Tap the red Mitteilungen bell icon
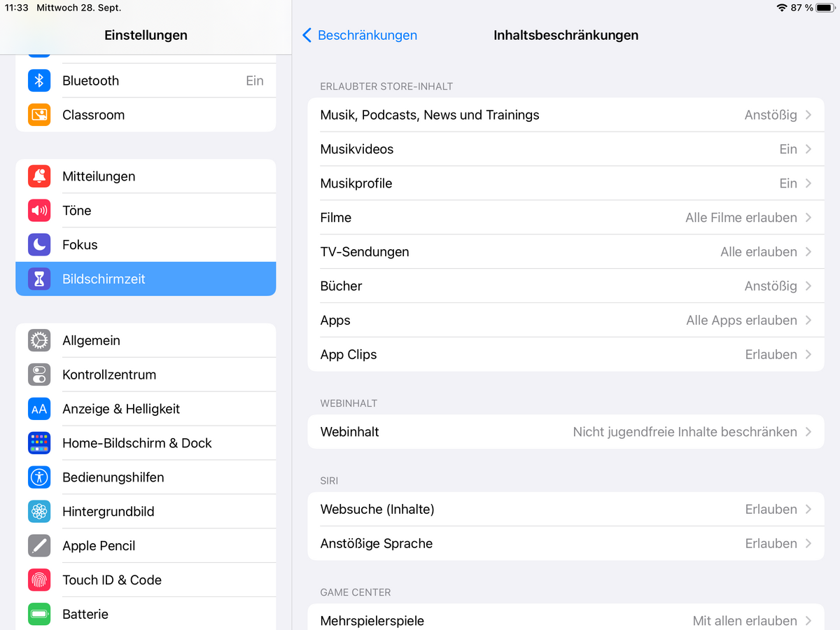Screen dimensions: 840x630 click(x=39, y=176)
